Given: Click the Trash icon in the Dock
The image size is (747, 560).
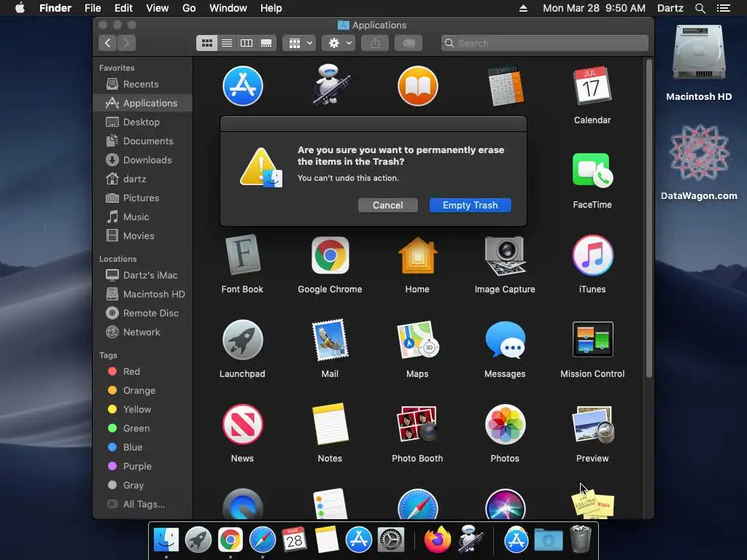Looking at the screenshot, I should tap(580, 539).
